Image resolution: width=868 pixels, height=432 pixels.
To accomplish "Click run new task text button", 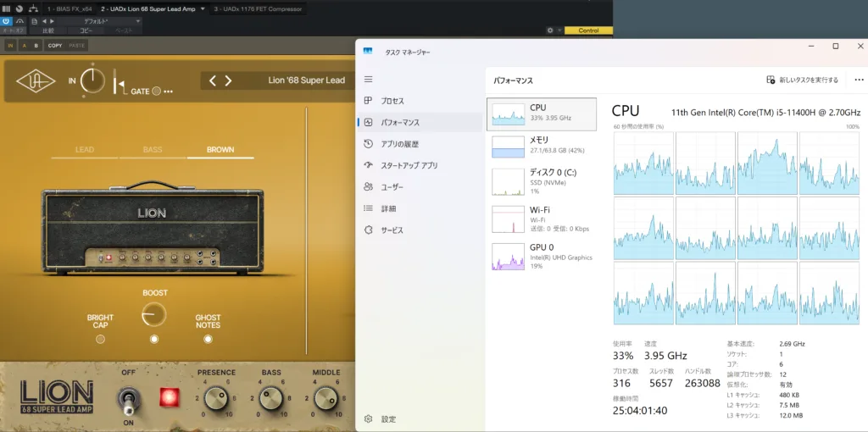I will [x=809, y=80].
